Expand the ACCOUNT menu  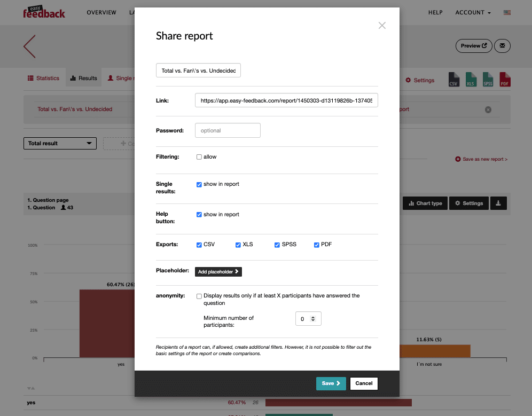(x=472, y=12)
